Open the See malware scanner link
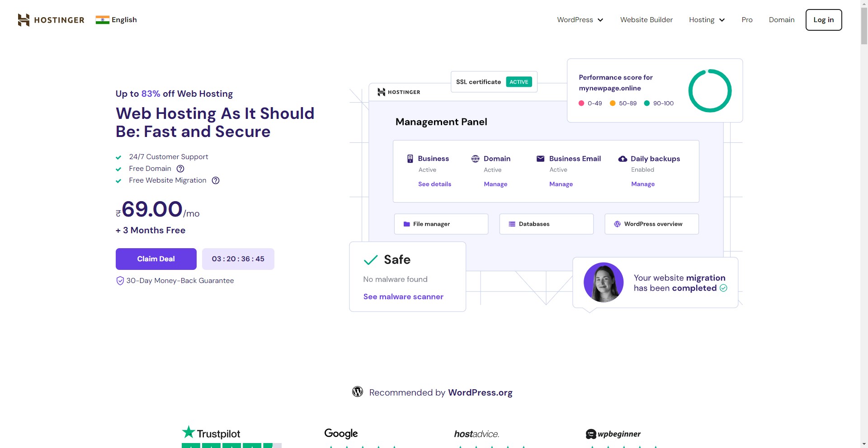 [403, 297]
